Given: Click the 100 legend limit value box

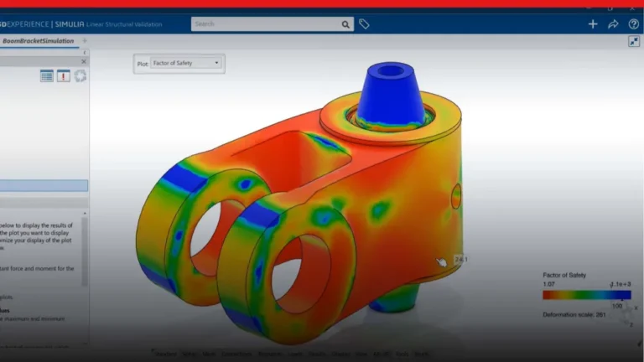Looking at the screenshot, I should tap(617, 306).
